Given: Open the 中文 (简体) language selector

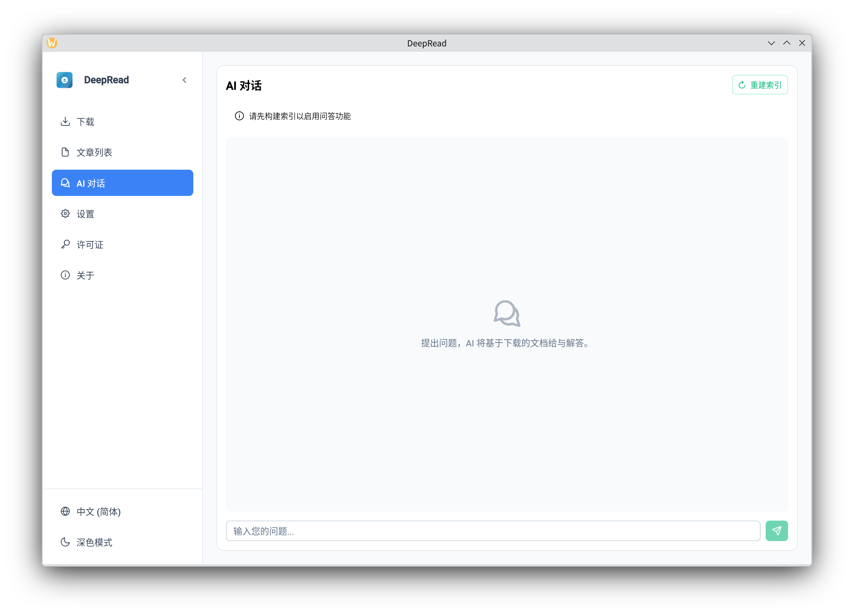Looking at the screenshot, I should [98, 512].
